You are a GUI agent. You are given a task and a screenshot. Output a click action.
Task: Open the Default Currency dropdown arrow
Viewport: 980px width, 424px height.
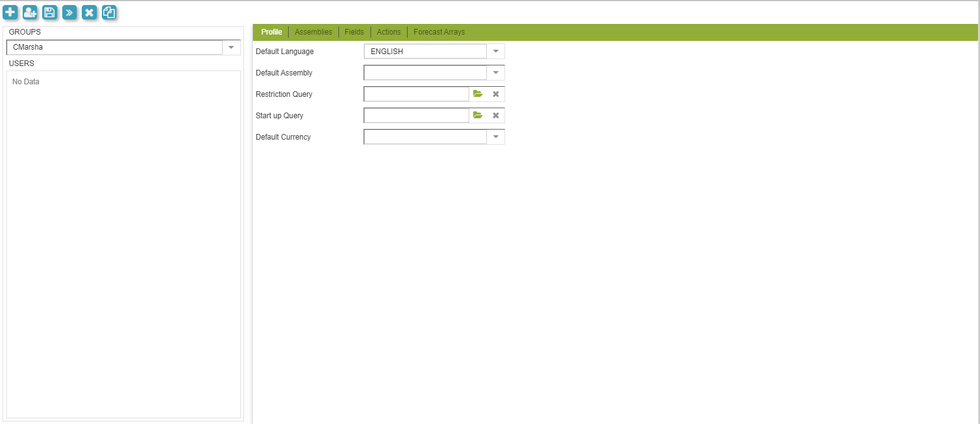(495, 137)
